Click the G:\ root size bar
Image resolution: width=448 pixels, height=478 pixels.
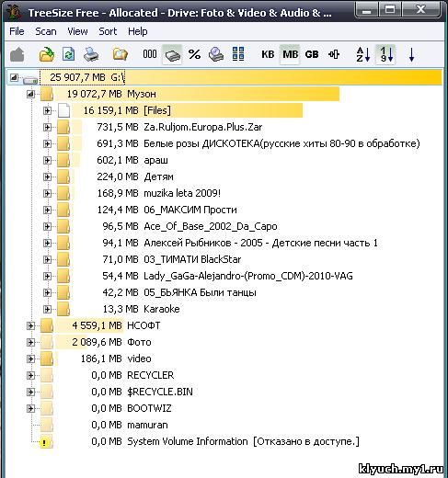(241, 77)
